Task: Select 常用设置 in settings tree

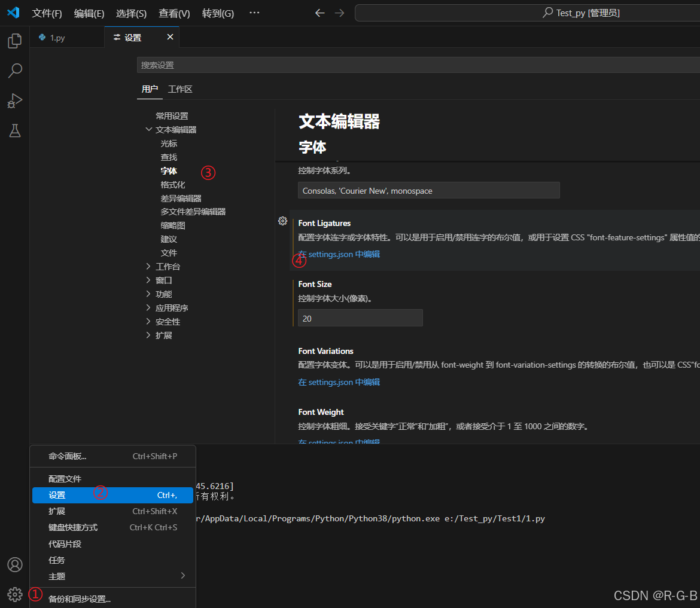Action: (x=172, y=116)
